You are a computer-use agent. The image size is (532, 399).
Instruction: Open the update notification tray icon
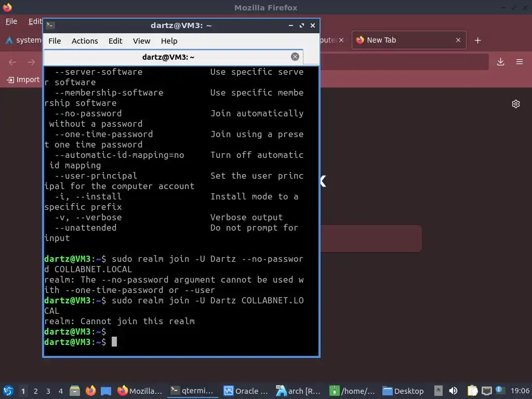pyautogui.click(x=499, y=390)
